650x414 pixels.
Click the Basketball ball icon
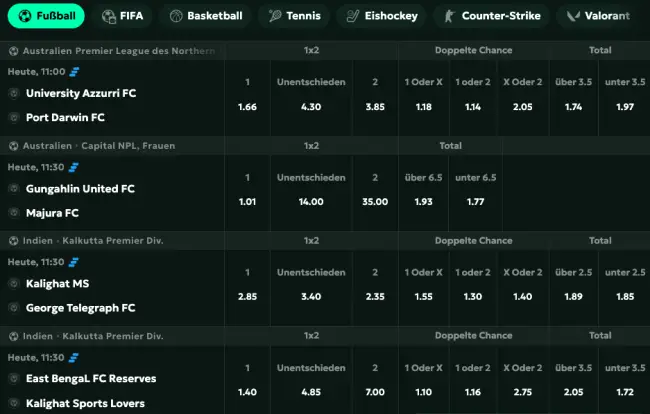176,16
